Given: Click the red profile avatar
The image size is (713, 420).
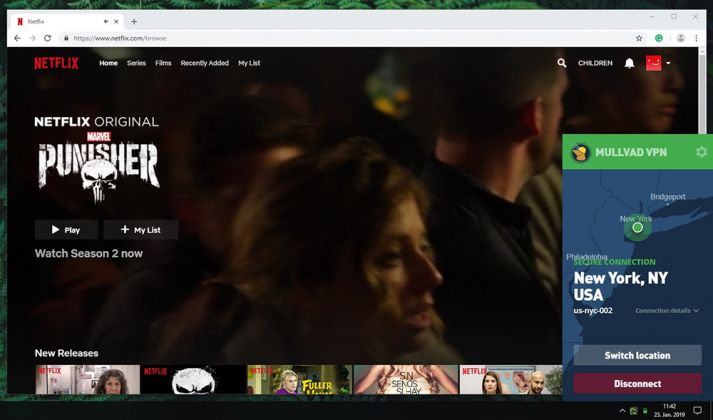Looking at the screenshot, I should pos(653,63).
